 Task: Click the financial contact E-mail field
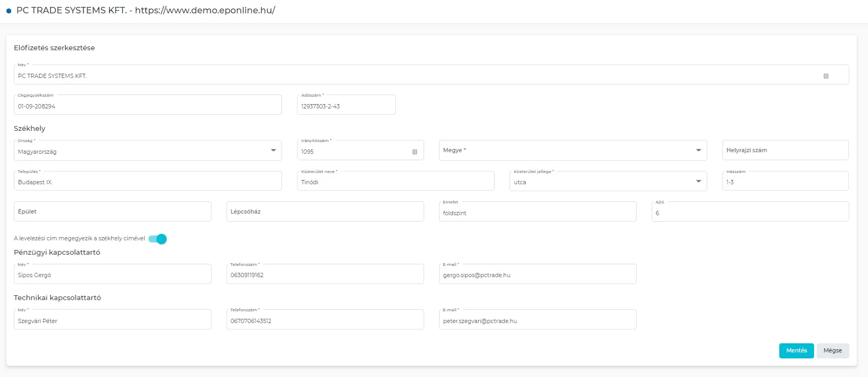537,275
